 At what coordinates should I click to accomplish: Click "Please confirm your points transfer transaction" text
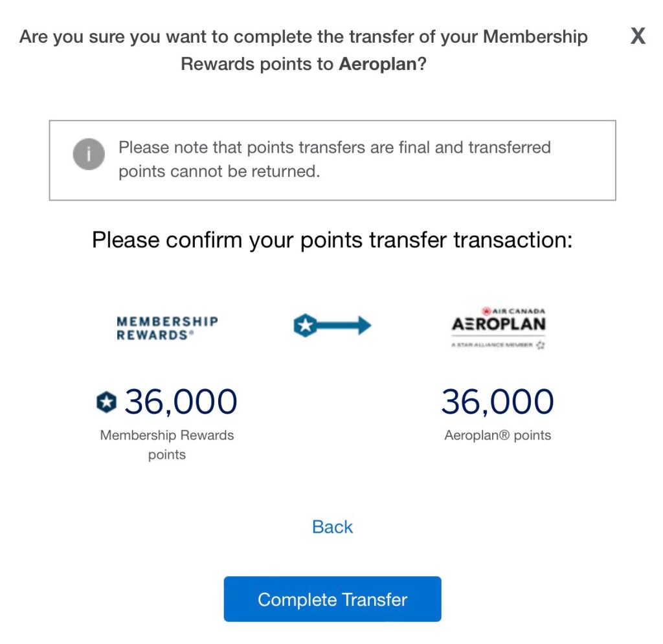pyautogui.click(x=332, y=240)
